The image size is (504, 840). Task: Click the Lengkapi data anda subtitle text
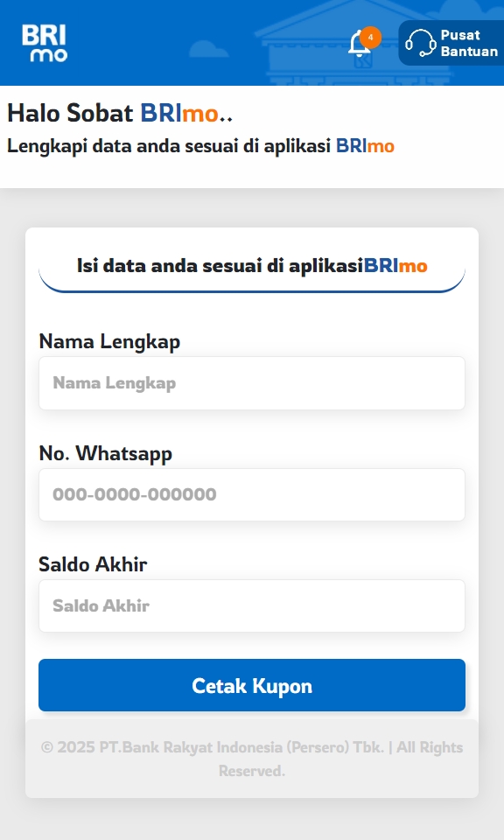pos(200,146)
